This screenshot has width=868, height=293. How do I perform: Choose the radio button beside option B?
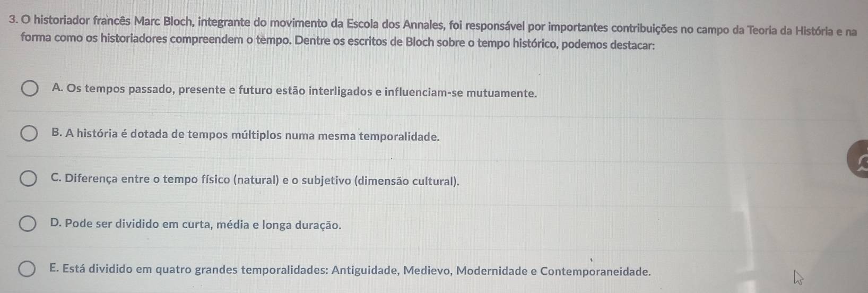(29, 133)
